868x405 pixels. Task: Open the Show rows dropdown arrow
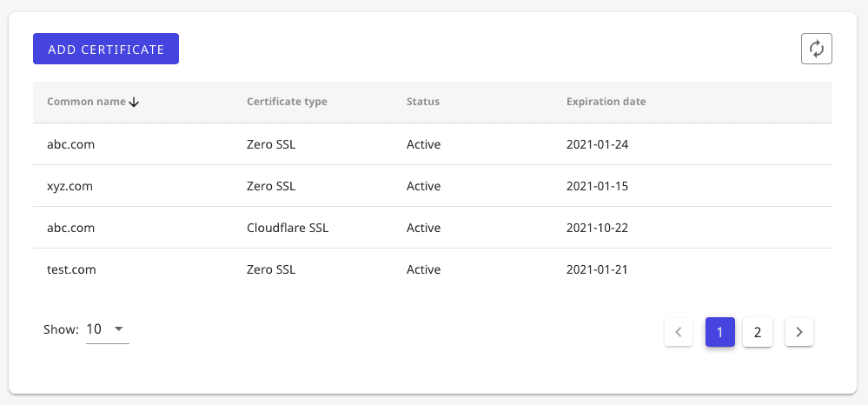pyautogui.click(x=118, y=329)
